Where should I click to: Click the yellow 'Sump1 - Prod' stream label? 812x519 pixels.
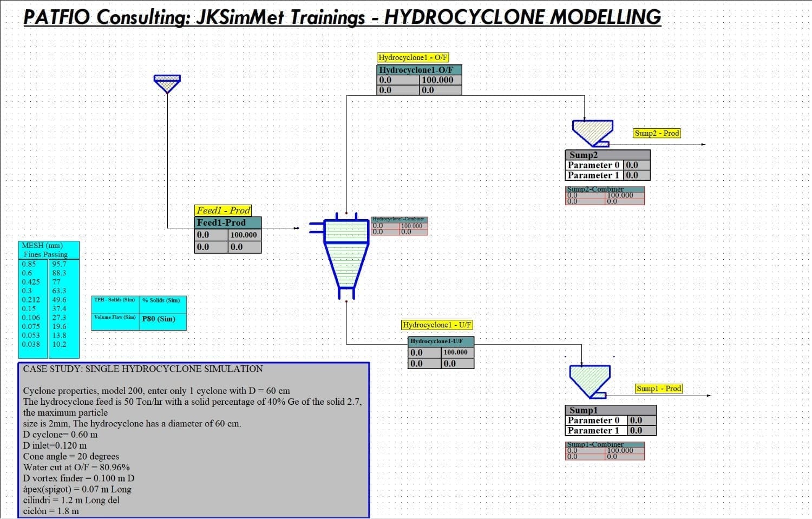pyautogui.click(x=659, y=389)
